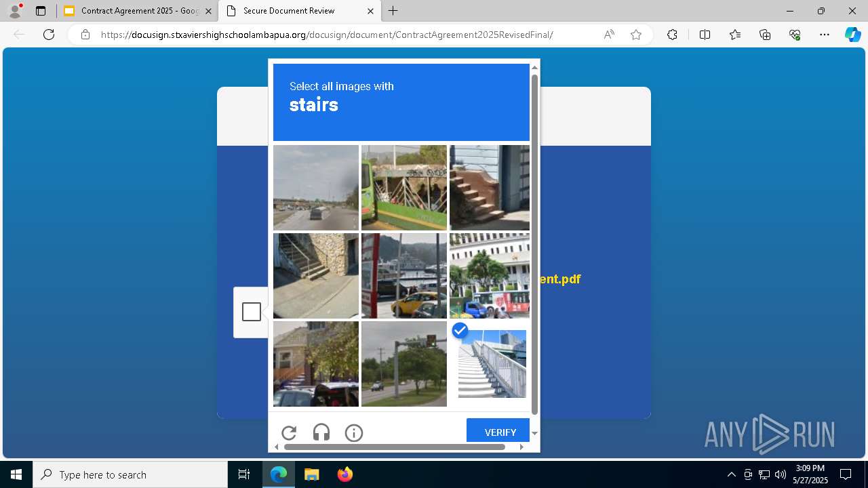Click the captcha scroll right arrow
The width and height of the screenshot is (868, 488).
coord(521,447)
